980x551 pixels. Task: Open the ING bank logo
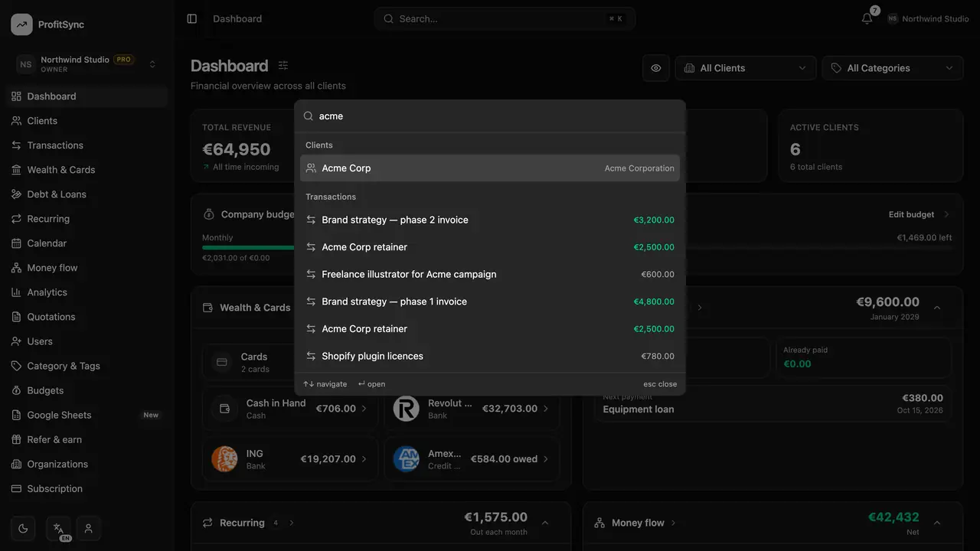click(x=224, y=459)
